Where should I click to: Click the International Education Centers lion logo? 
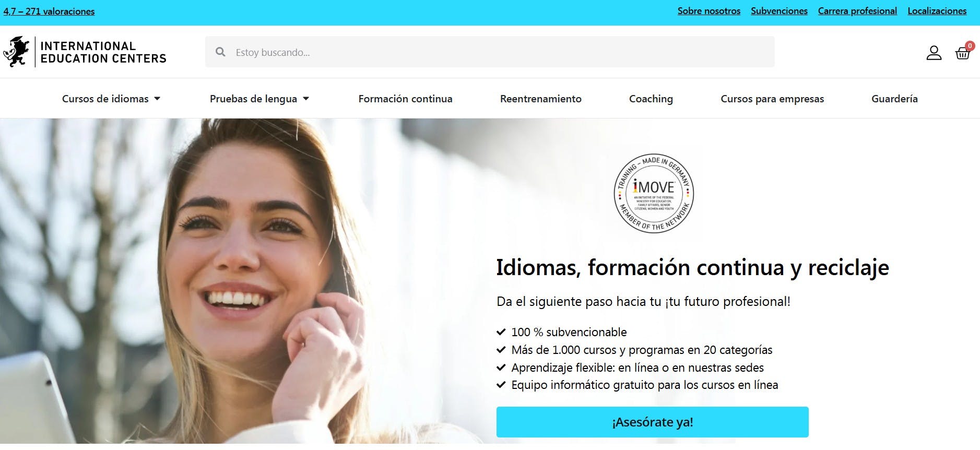16,52
